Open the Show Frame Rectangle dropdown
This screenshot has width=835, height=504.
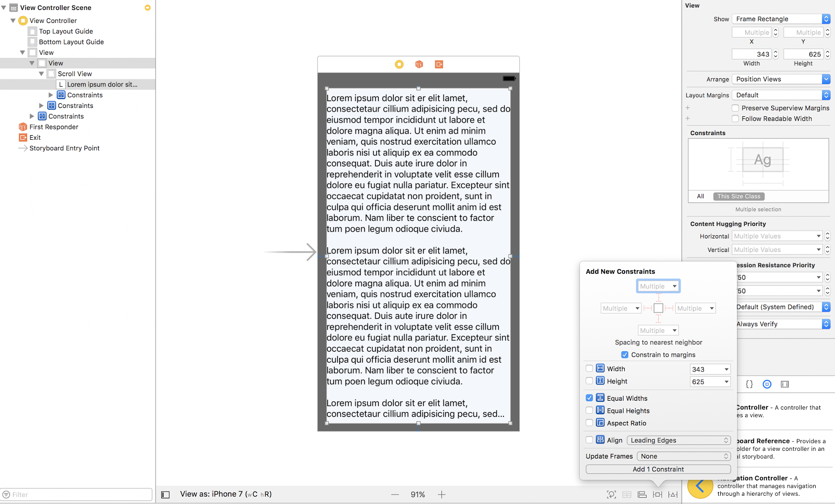(x=781, y=19)
